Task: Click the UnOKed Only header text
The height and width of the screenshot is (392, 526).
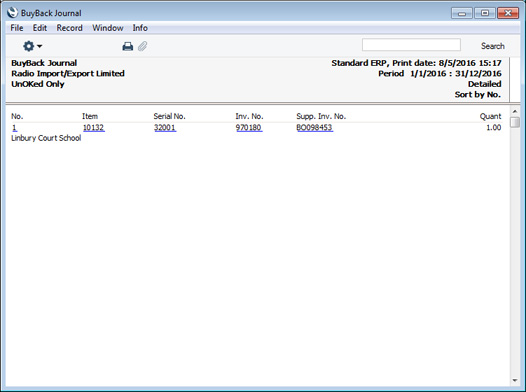Action: click(x=38, y=84)
